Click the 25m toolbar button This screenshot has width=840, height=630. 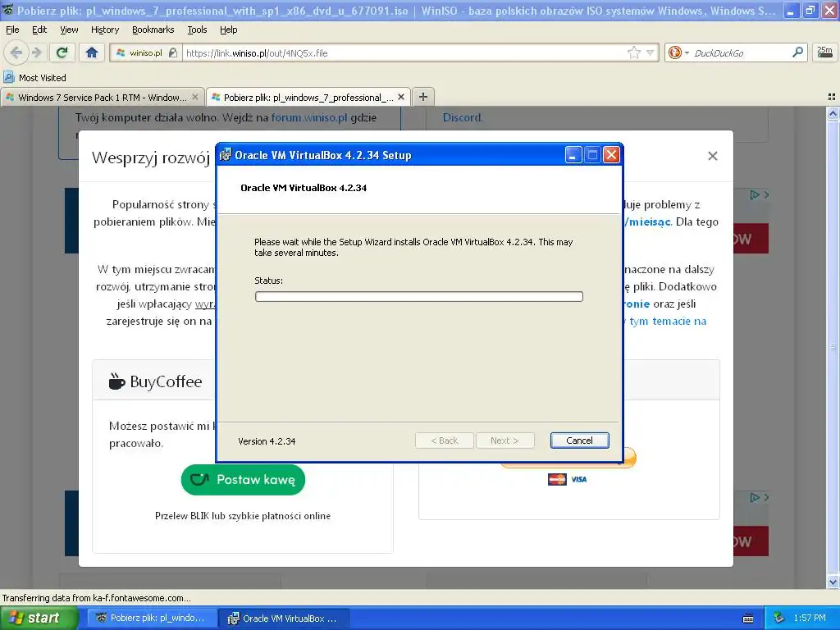[824, 52]
